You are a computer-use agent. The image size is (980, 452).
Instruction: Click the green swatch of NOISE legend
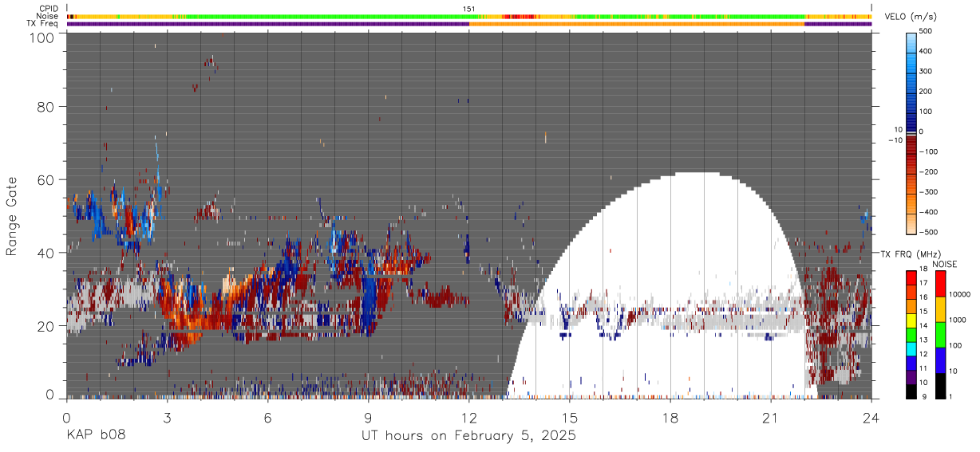(940, 335)
